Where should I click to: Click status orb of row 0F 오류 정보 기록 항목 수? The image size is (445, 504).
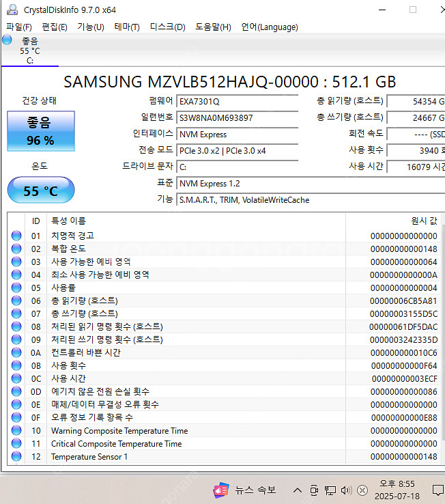point(16,417)
